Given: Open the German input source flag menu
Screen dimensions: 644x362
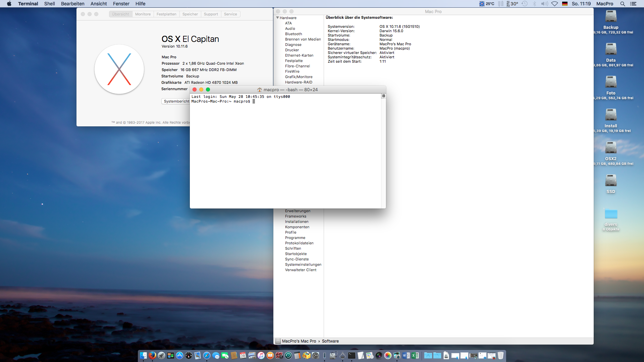Looking at the screenshot, I should (565, 4).
